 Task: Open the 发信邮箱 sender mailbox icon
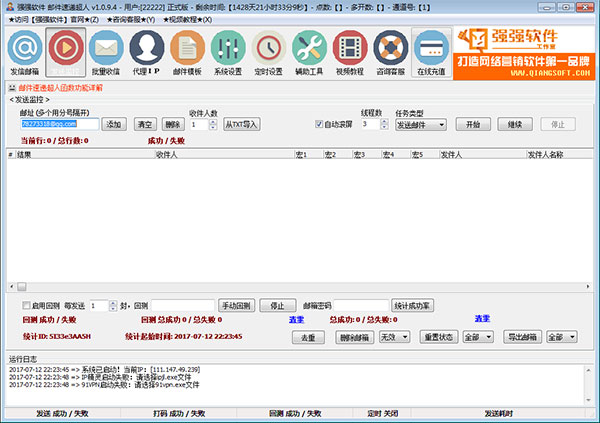24,52
